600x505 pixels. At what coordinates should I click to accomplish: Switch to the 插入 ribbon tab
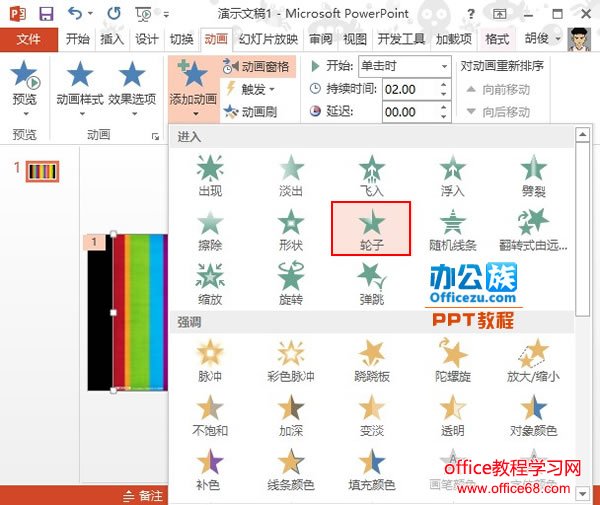(112, 39)
